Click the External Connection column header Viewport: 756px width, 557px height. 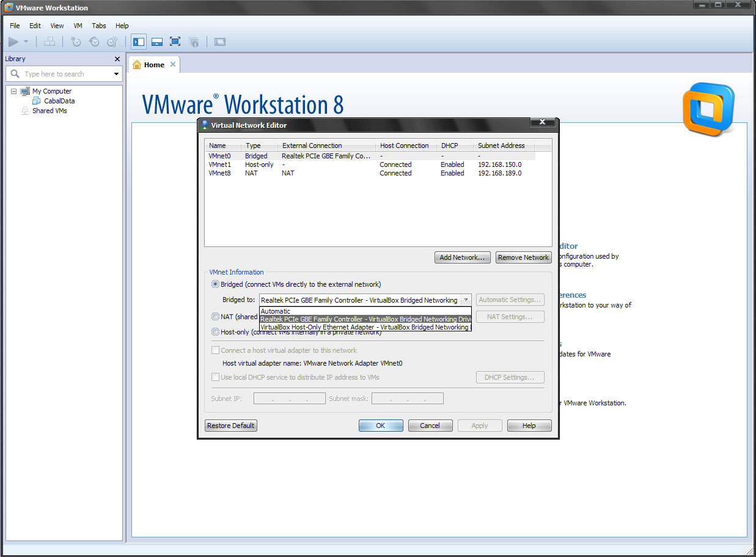point(327,146)
